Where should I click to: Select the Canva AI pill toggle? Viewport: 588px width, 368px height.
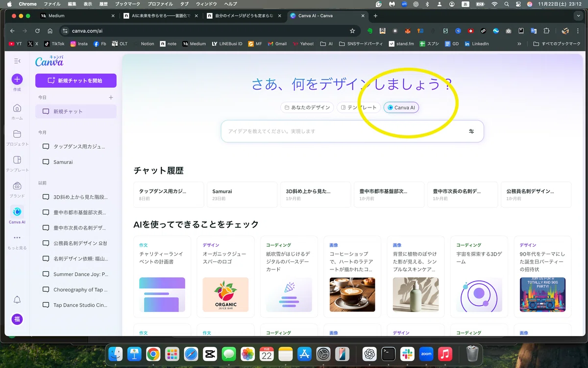(401, 107)
